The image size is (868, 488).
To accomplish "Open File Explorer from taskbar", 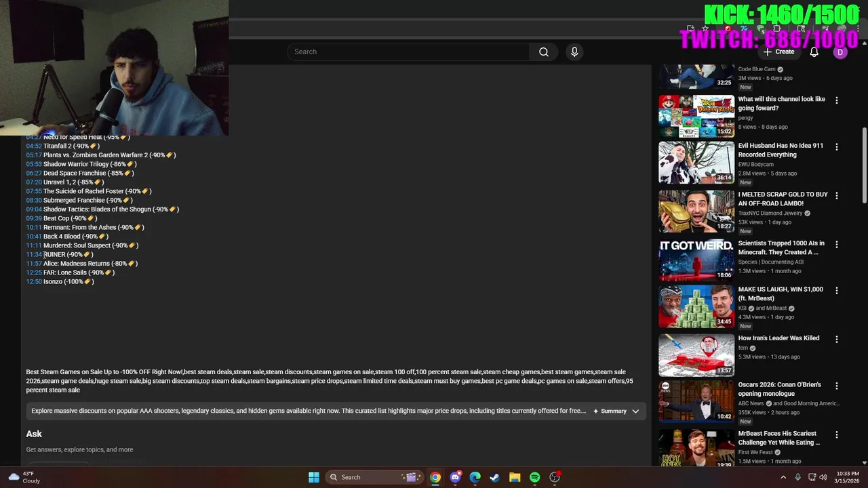I will (515, 477).
